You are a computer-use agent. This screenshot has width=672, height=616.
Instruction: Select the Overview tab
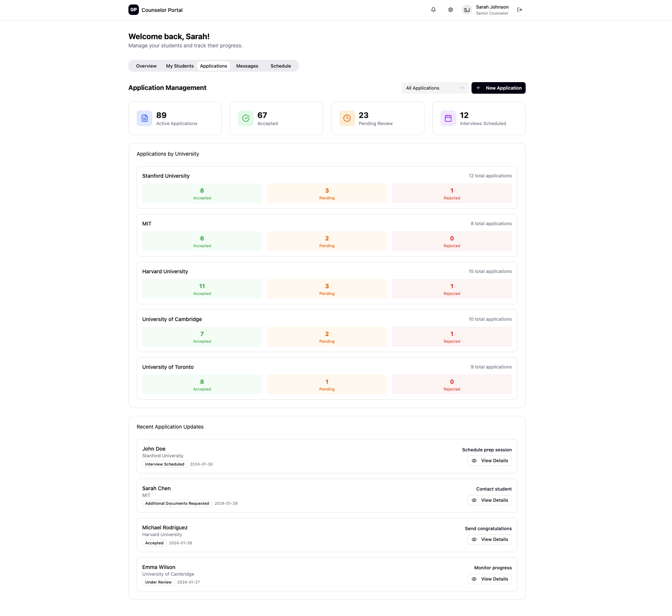146,66
